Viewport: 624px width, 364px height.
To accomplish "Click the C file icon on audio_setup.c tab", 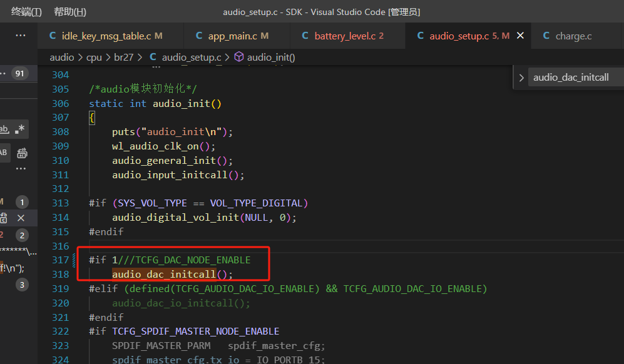I will tap(420, 36).
